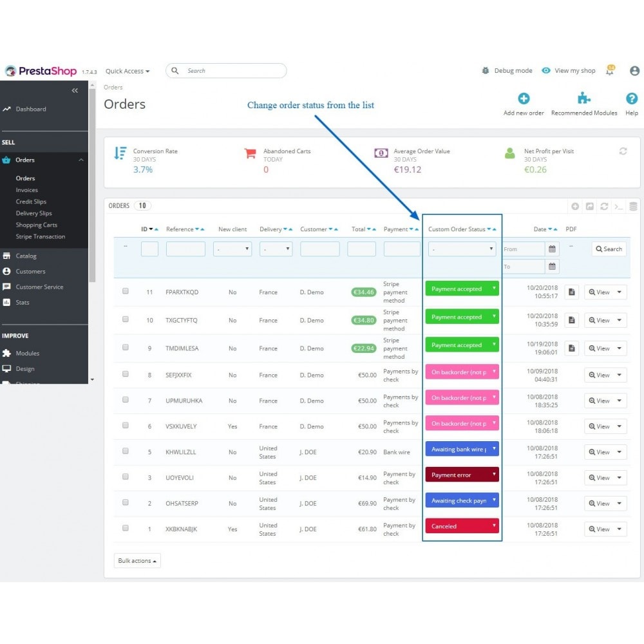Click the Modules puzzle sidebar icon
The image size is (644, 644).
[x=6, y=353]
